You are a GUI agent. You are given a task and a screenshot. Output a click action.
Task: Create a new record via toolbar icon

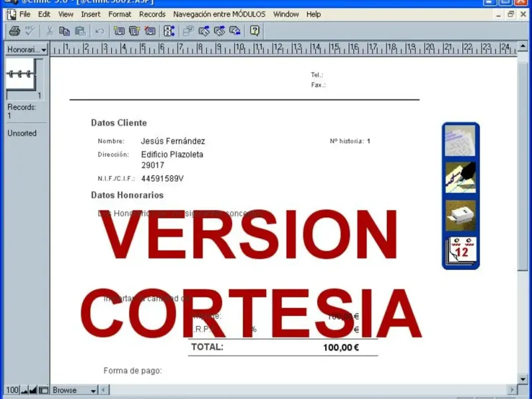119,31
